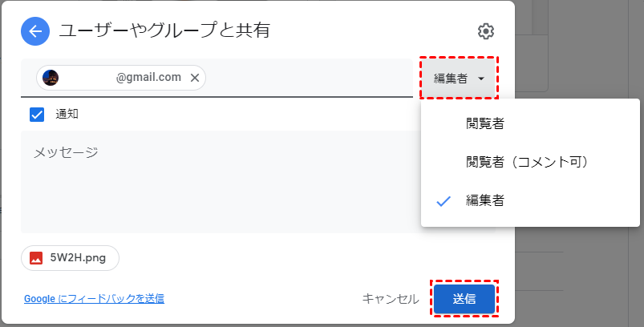Remove the gmail.com recipient chip

[195, 78]
